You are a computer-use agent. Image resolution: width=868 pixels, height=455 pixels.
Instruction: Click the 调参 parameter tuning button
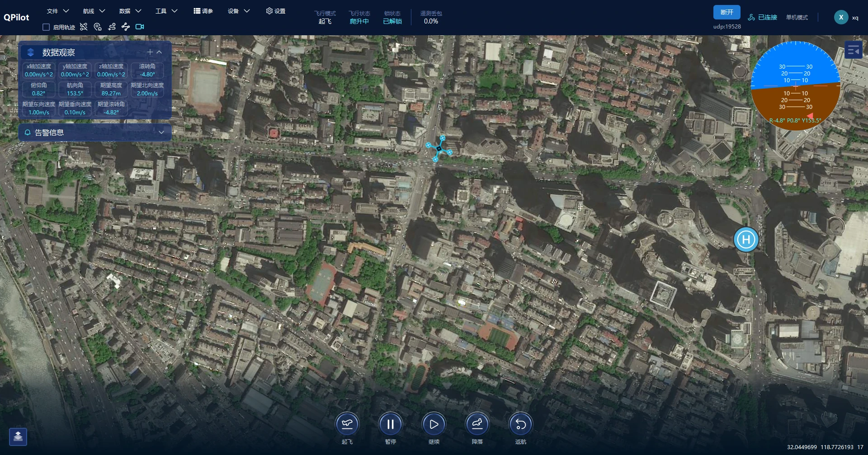(x=203, y=11)
